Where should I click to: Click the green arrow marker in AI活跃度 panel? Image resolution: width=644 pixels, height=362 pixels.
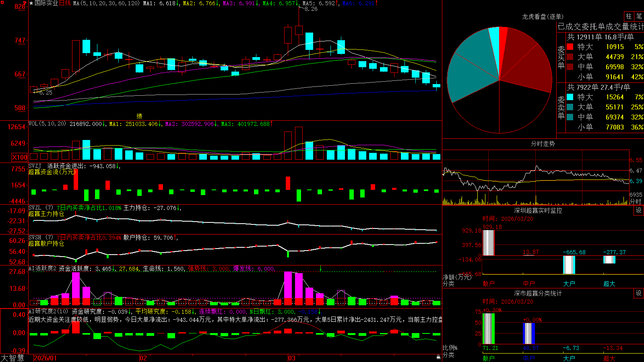(321, 268)
